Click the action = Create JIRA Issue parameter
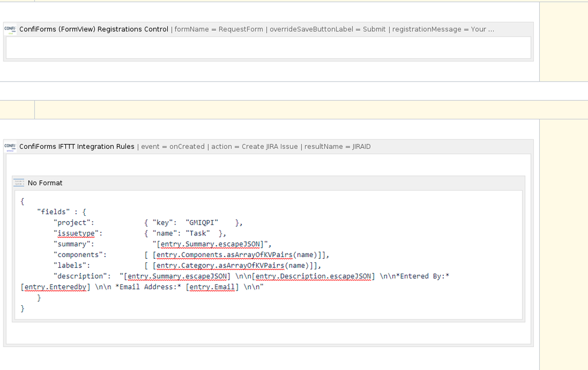588x370 pixels. tap(254, 146)
